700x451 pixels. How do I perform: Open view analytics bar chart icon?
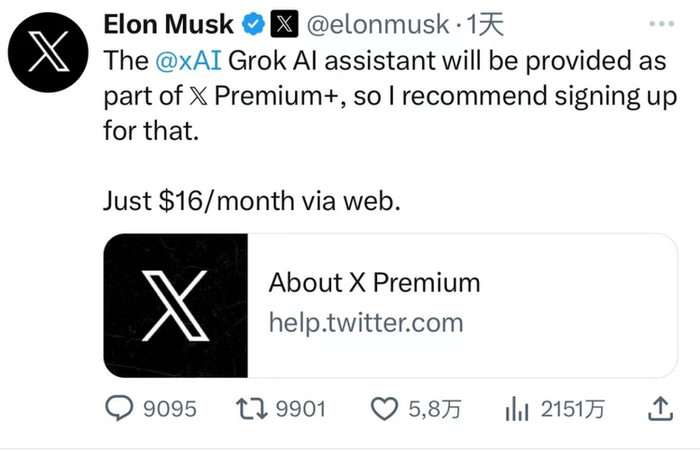pos(516,409)
